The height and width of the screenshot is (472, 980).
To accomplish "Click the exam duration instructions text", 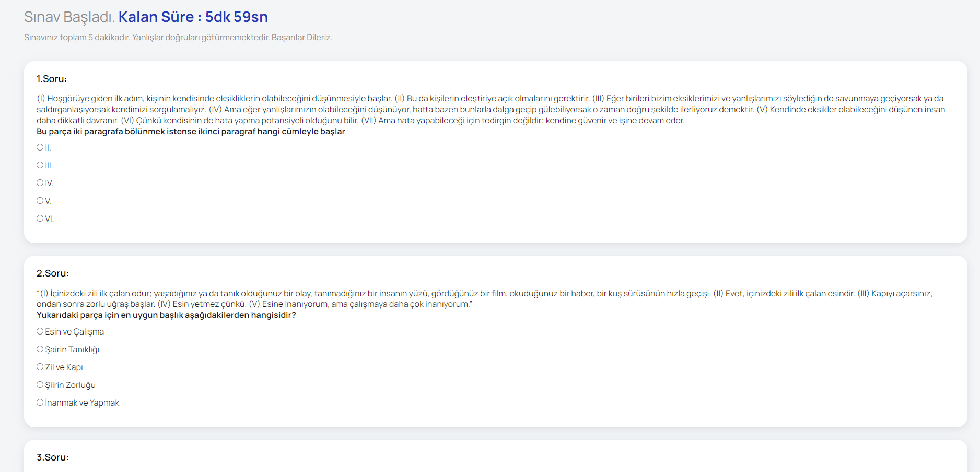I will click(x=178, y=38).
